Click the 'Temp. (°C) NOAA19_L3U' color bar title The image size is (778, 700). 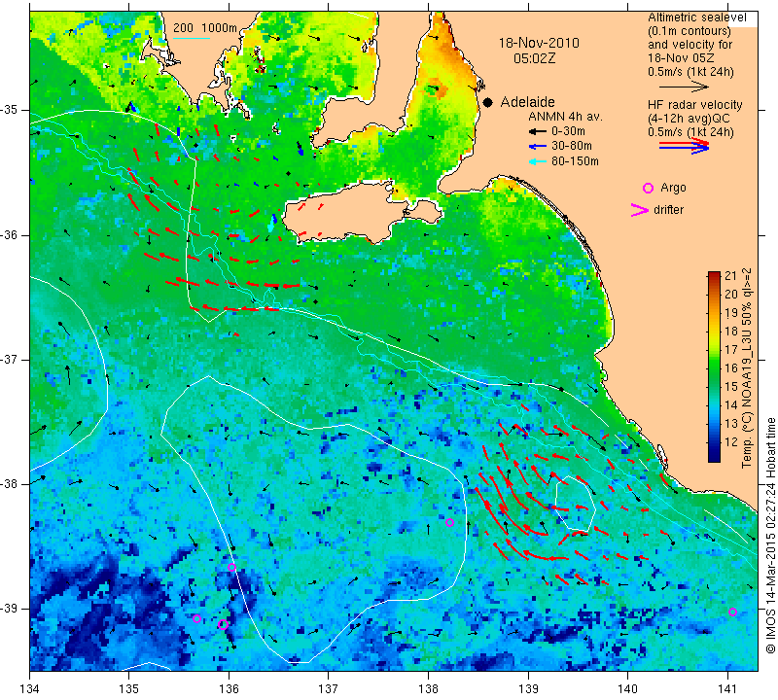pyautogui.click(x=747, y=368)
